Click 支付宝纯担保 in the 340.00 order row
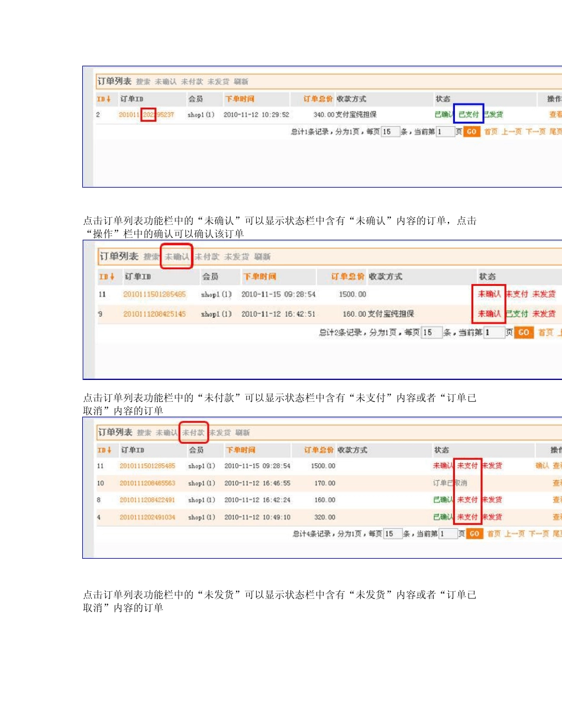This screenshot has width=562, height=728. 356,115
